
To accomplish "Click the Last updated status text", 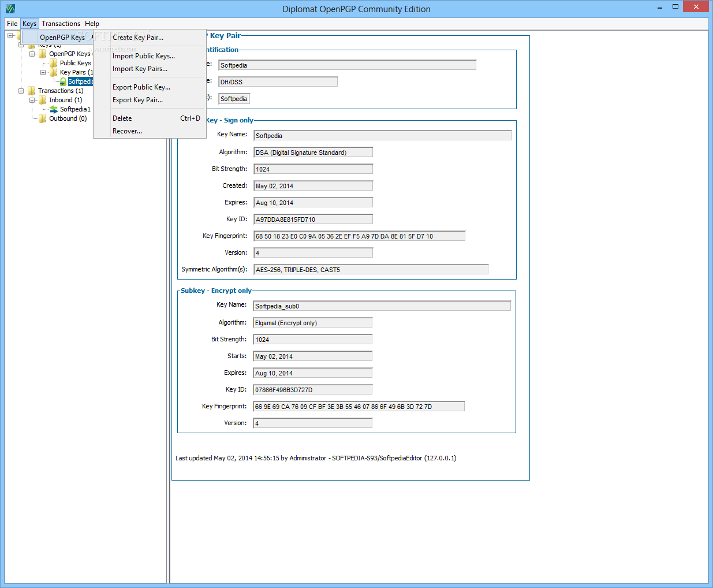I will click(x=316, y=458).
